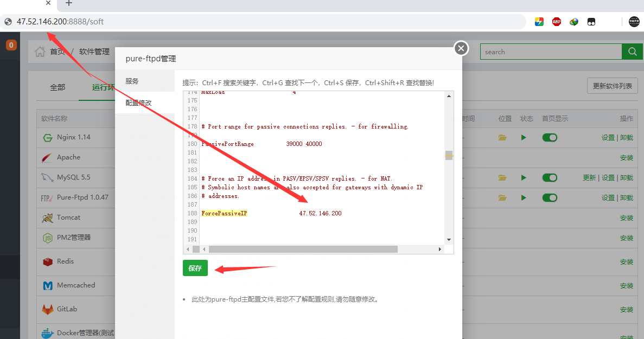644x339 pixels.
Task: Click the 更新软件列表 button
Action: (612, 86)
